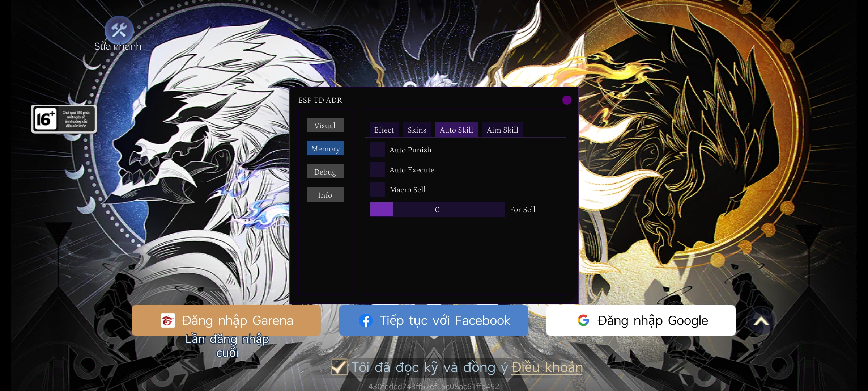868x391 pixels.
Task: Enable the Auto Punish checkbox
Action: coord(377,150)
